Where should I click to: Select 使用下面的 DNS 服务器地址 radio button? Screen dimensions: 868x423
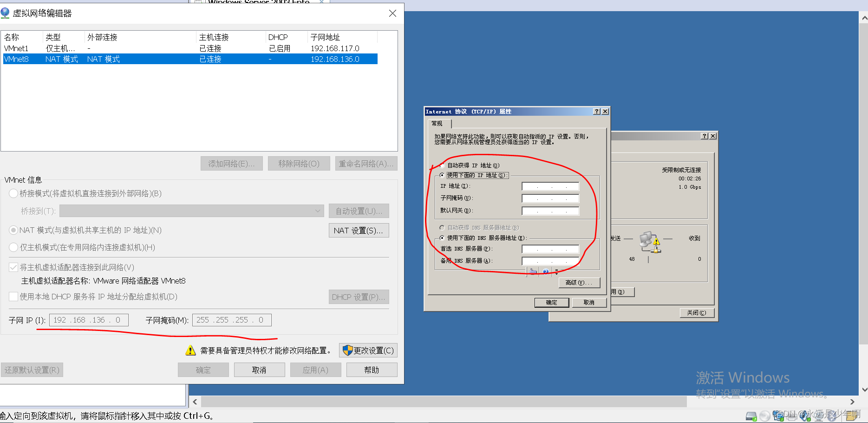coord(442,238)
